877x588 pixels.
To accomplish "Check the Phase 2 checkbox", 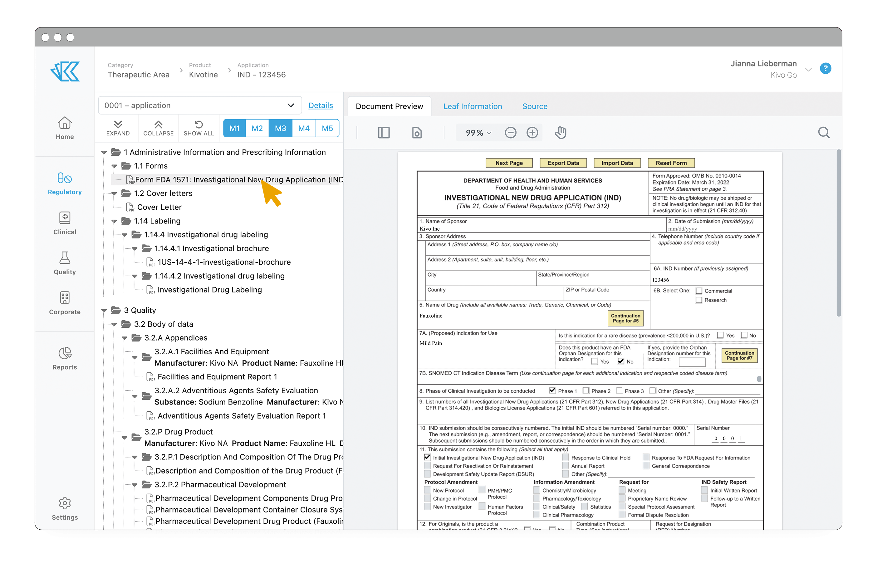I will click(x=586, y=390).
